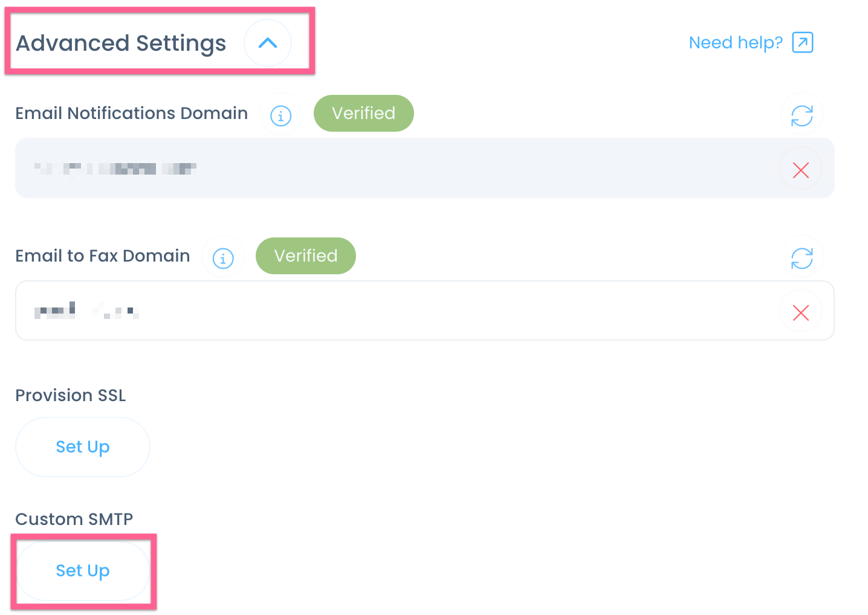
Task: Click the Custom SMTP label
Action: pos(74,519)
